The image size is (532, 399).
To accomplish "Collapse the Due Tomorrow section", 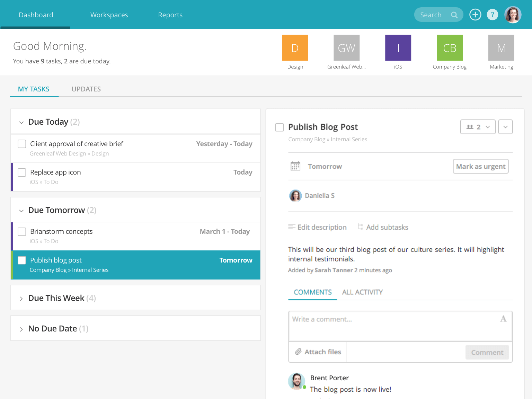I will 21,211.
